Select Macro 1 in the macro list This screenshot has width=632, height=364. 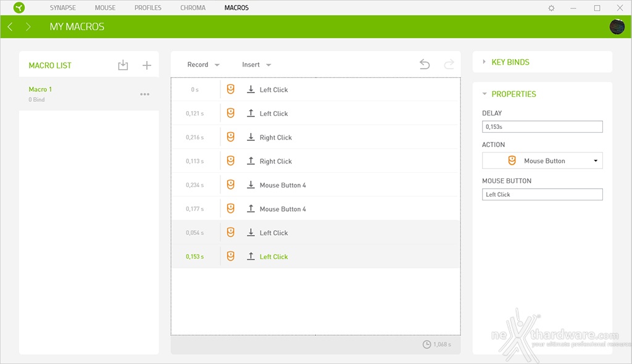coord(89,94)
